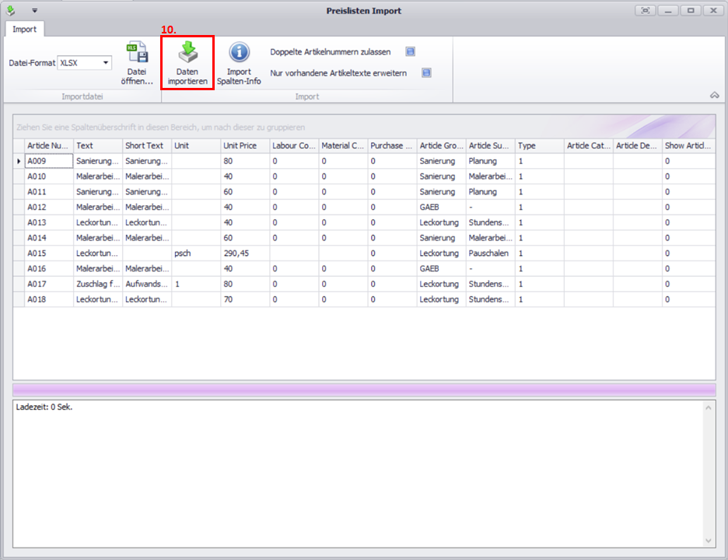Click the fullscreen button in title bar
728x560 pixels.
click(645, 10)
